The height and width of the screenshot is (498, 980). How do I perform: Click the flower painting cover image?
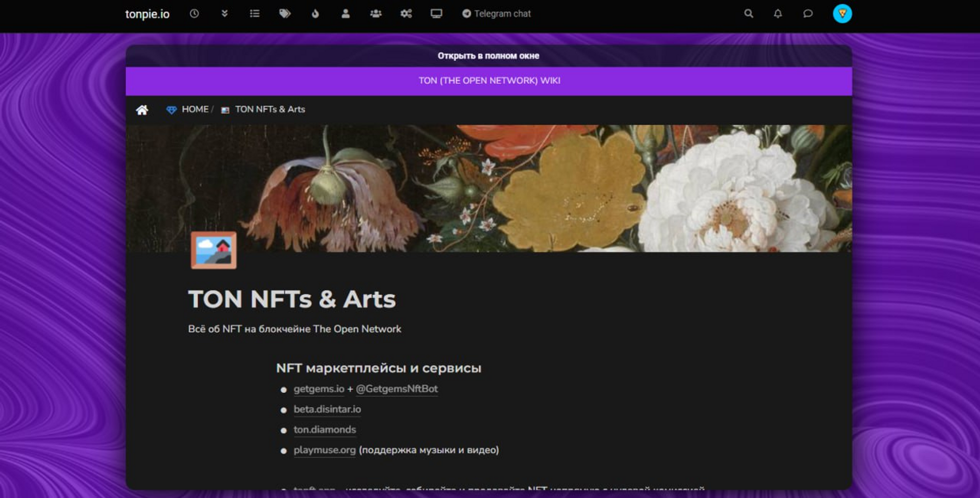coord(489,189)
